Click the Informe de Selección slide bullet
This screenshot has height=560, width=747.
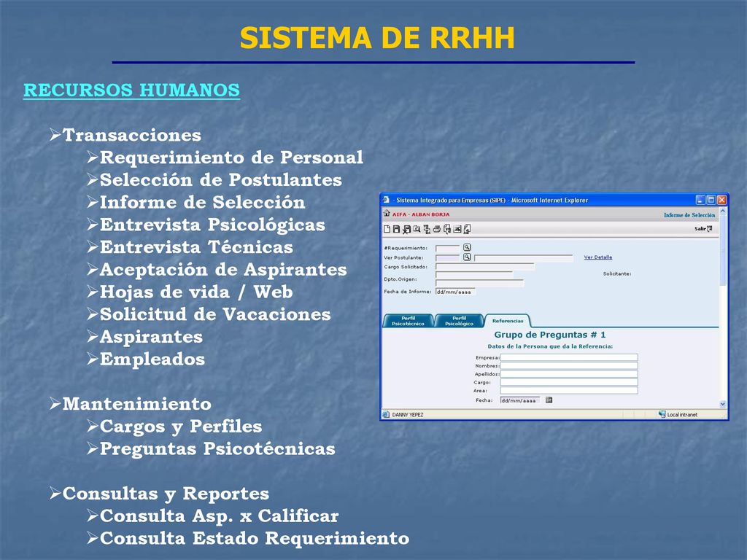point(203,202)
